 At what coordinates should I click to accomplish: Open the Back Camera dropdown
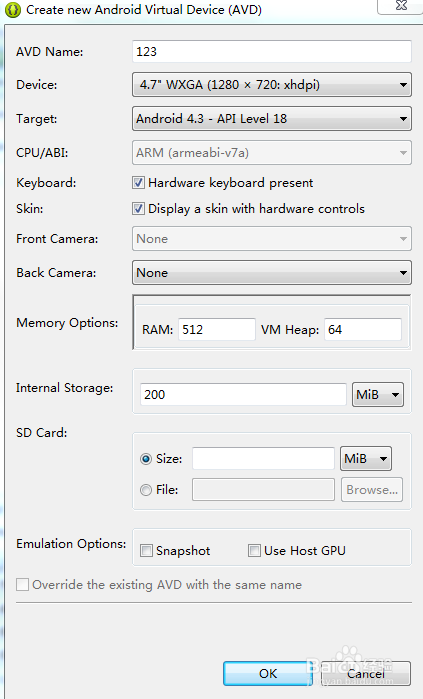271,273
